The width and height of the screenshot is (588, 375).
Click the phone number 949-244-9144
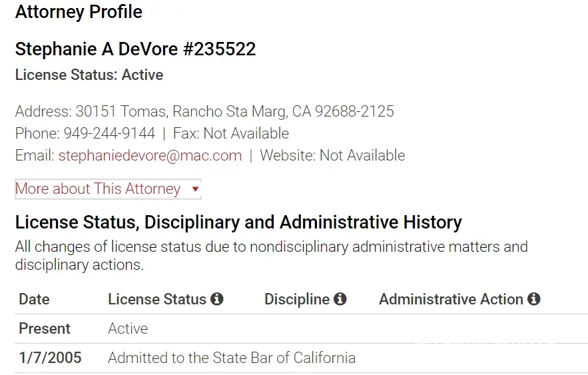tap(109, 133)
